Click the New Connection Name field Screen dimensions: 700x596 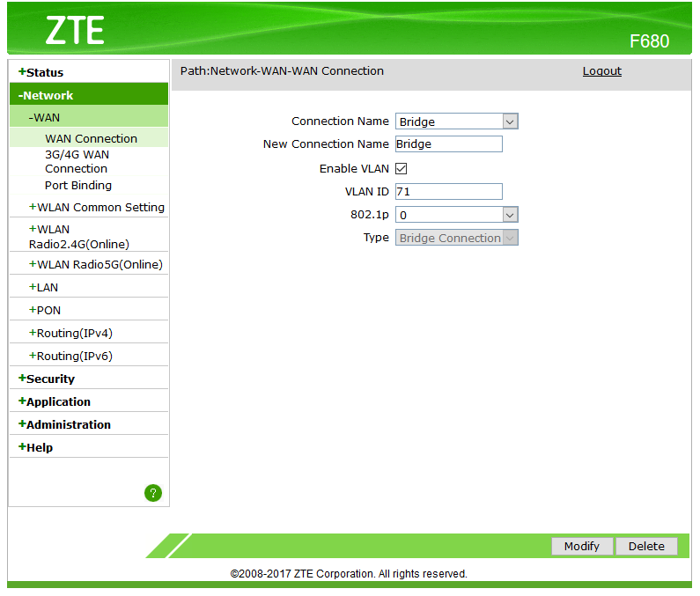click(449, 143)
